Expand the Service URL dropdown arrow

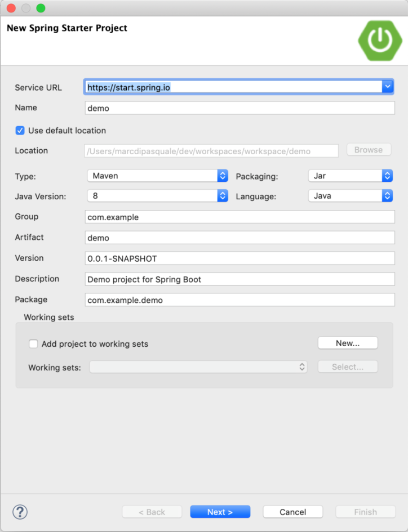[387, 87]
